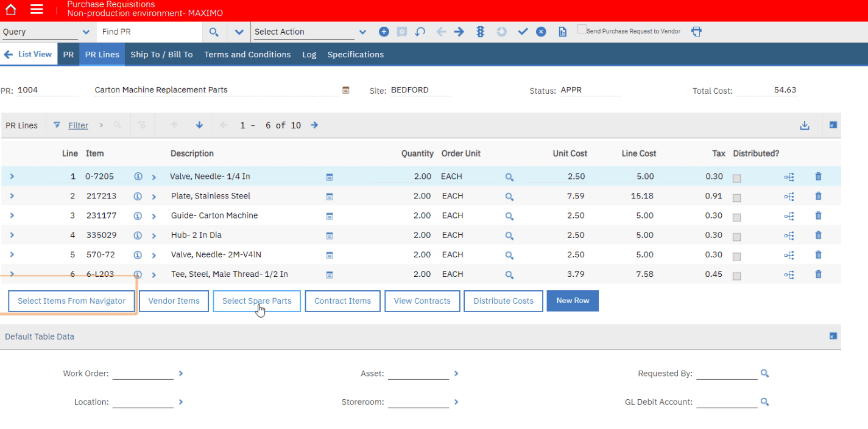Click the Contract Items button

click(342, 301)
